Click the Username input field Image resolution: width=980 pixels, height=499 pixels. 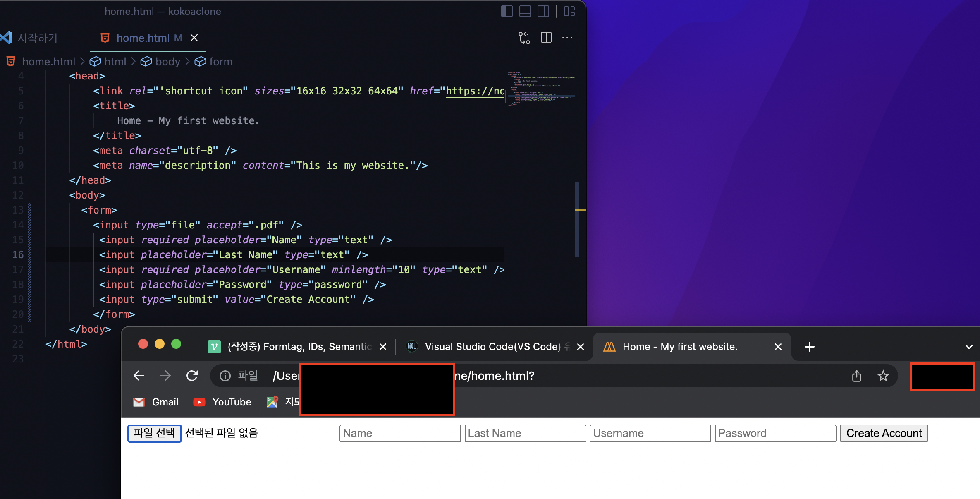[650, 433]
